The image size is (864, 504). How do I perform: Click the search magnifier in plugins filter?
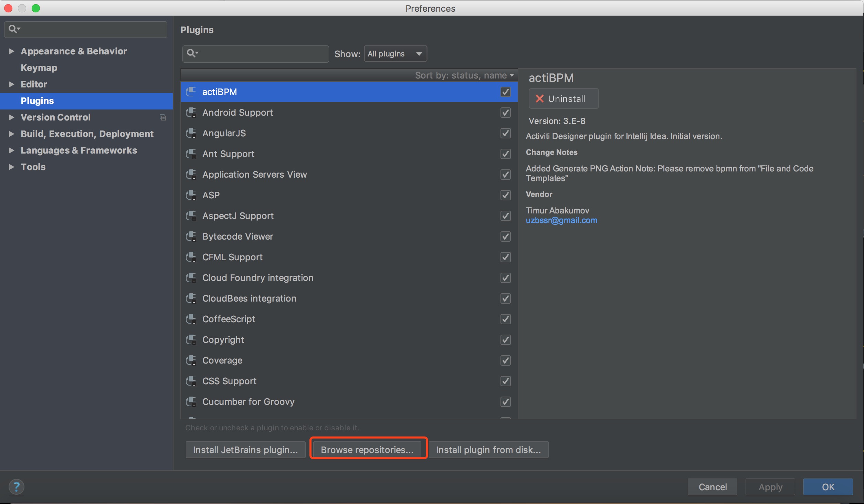[191, 53]
